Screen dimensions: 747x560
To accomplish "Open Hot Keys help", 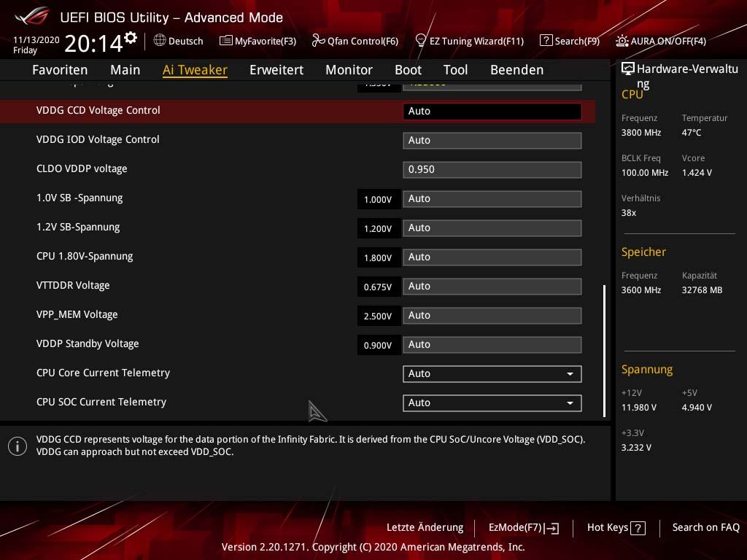I will [x=608, y=528].
